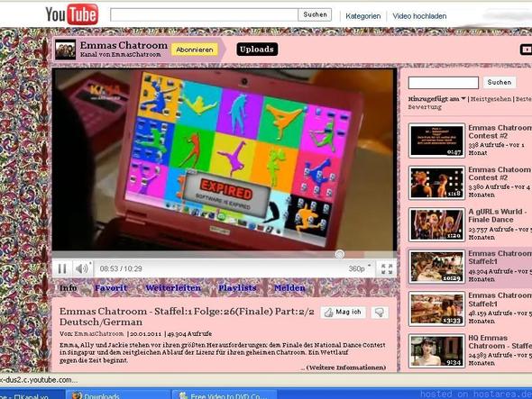Select the Playlists tab
The height and width of the screenshot is (399, 532).
237,288
